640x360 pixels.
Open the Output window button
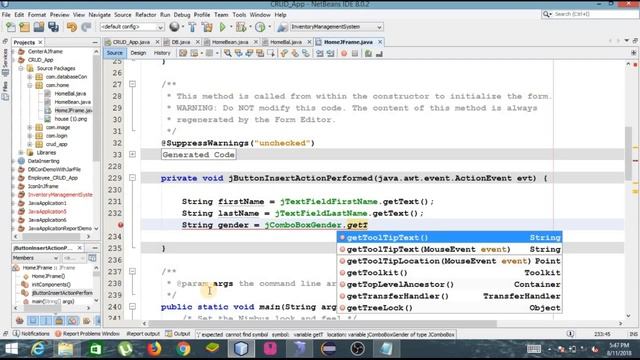(178, 334)
